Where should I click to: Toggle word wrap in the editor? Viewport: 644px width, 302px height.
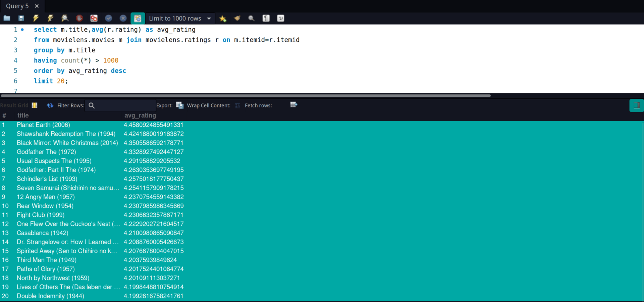[281, 18]
